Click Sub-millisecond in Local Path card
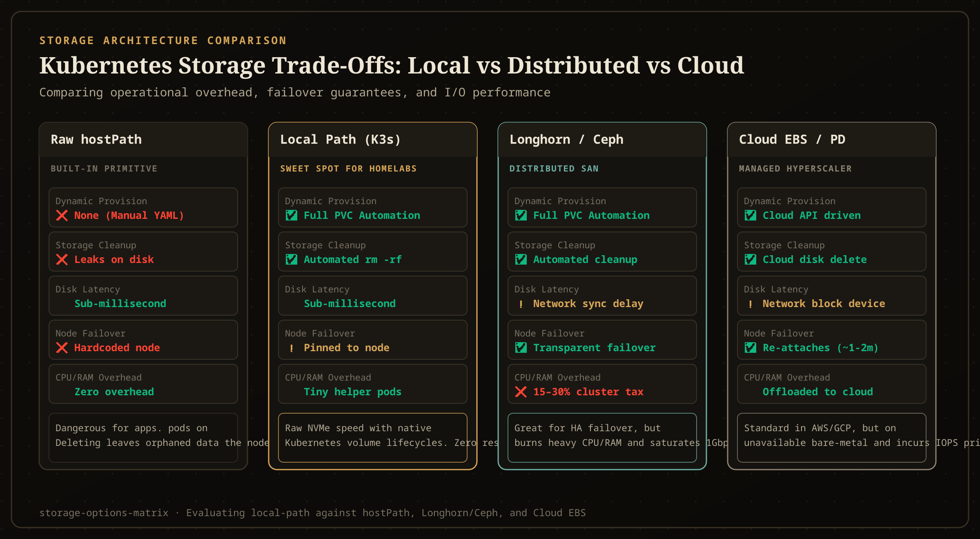Image resolution: width=980 pixels, height=539 pixels. pos(350,303)
